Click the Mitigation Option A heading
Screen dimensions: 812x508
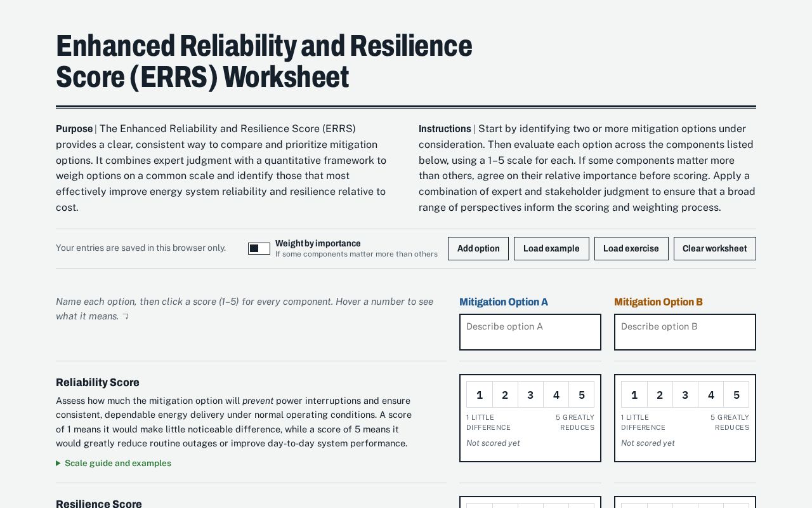click(504, 302)
